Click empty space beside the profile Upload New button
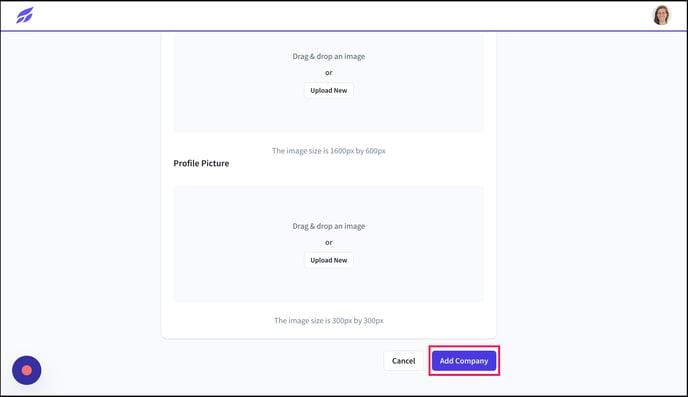 click(417, 260)
